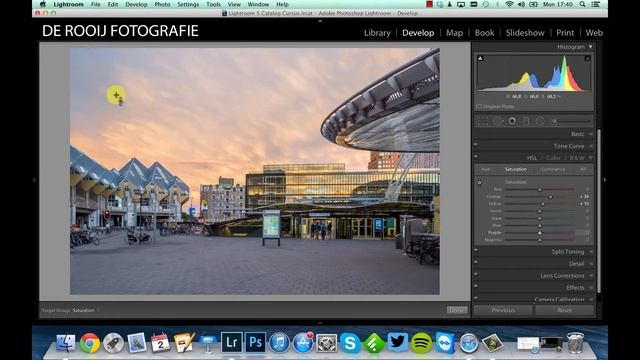Open Finder from the Dock
The width and height of the screenshot is (640, 360).
click(66, 343)
